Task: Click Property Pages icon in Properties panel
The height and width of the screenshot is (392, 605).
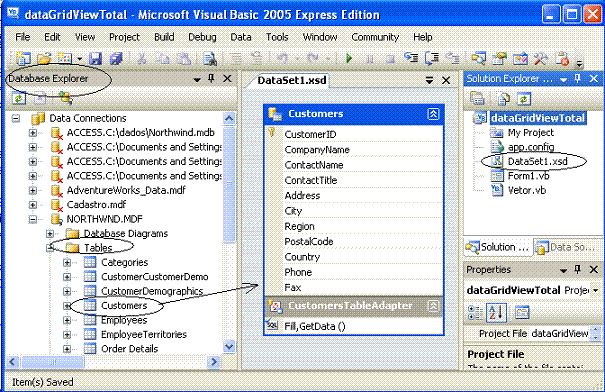Action: point(522,312)
